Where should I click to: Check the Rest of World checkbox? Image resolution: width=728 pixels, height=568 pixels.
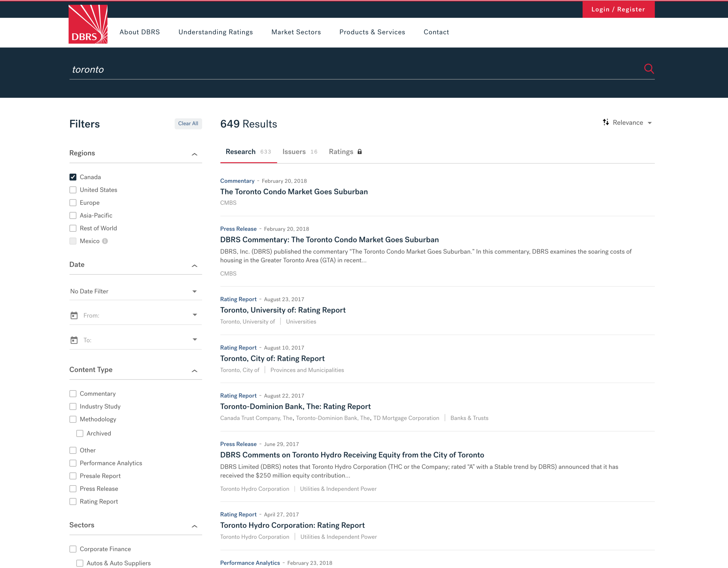tap(73, 228)
